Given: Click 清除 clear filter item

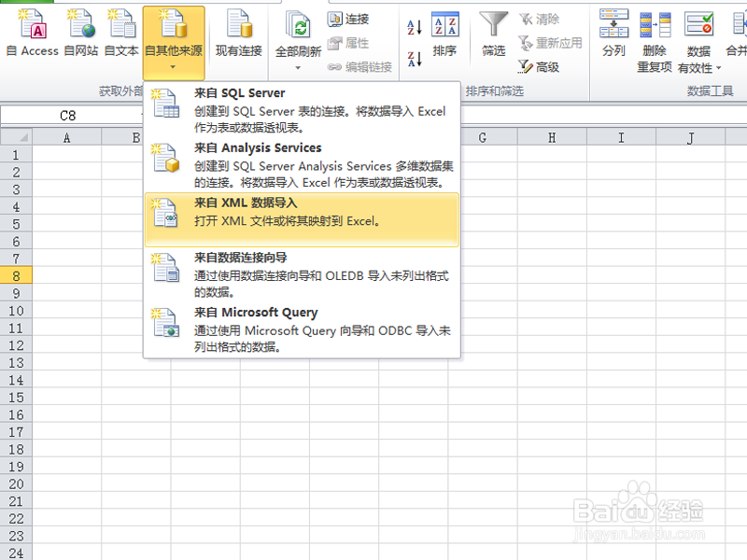Looking at the screenshot, I should [539, 19].
